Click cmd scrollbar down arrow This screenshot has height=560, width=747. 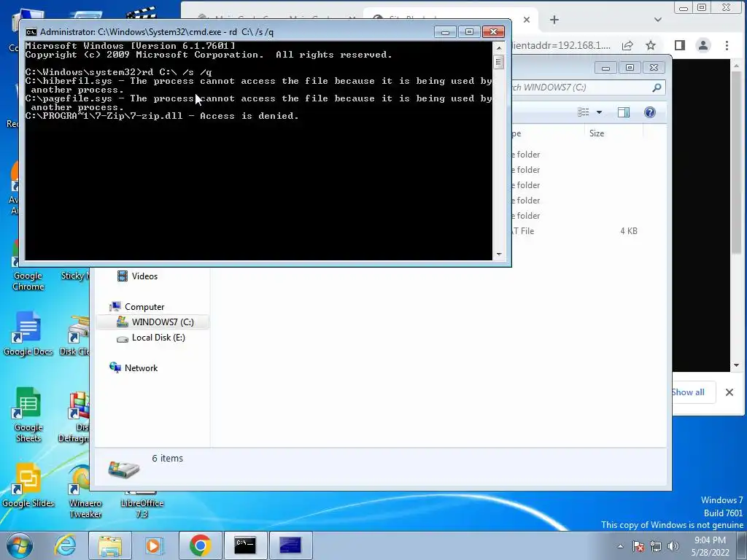tap(499, 254)
